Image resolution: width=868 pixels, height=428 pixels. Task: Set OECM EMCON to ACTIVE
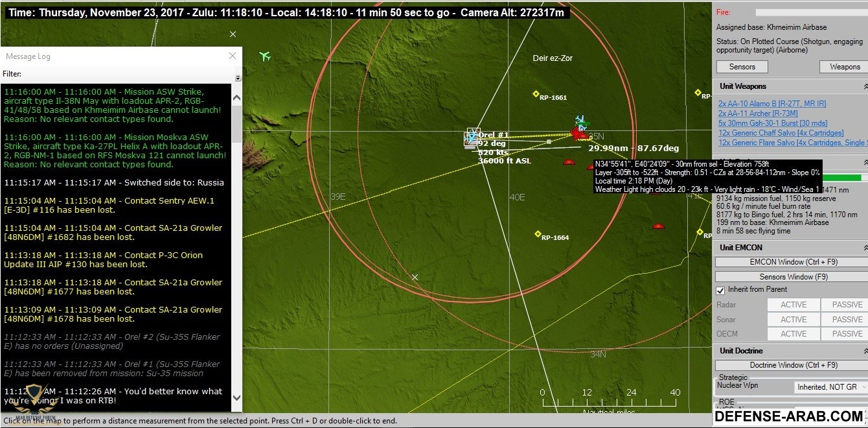click(x=793, y=334)
